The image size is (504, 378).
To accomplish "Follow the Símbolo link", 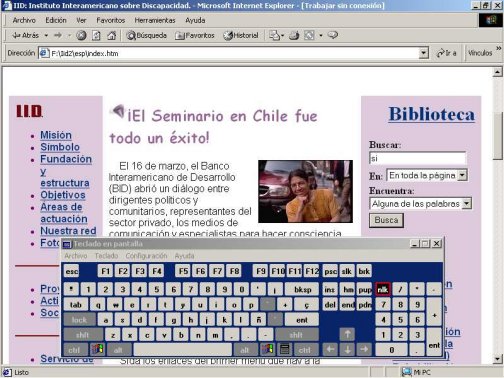I will click(x=60, y=147).
